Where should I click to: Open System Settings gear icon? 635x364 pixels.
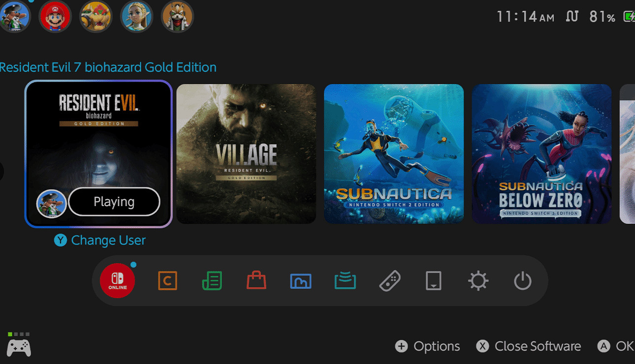(x=478, y=281)
